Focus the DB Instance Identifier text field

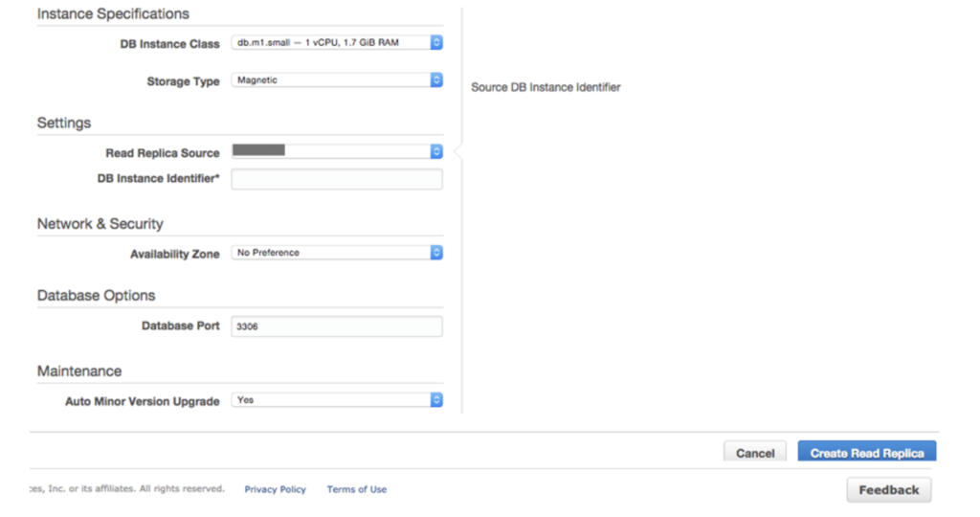(x=337, y=179)
